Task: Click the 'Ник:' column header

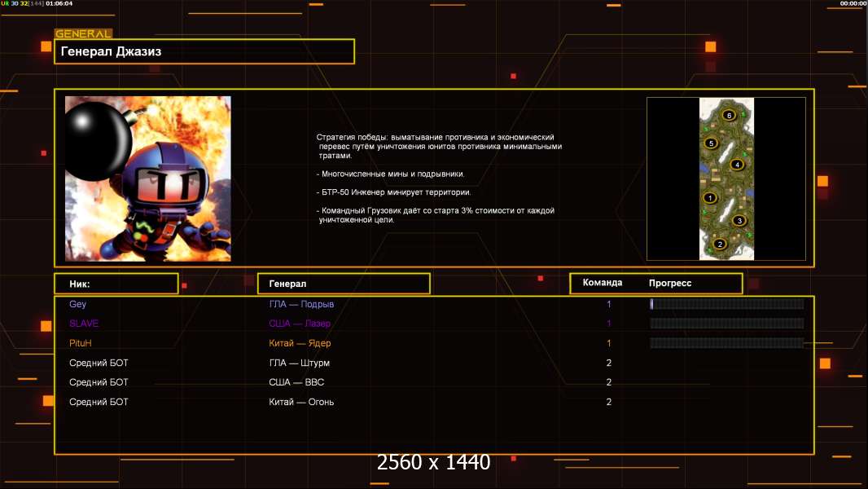Action: pos(116,284)
